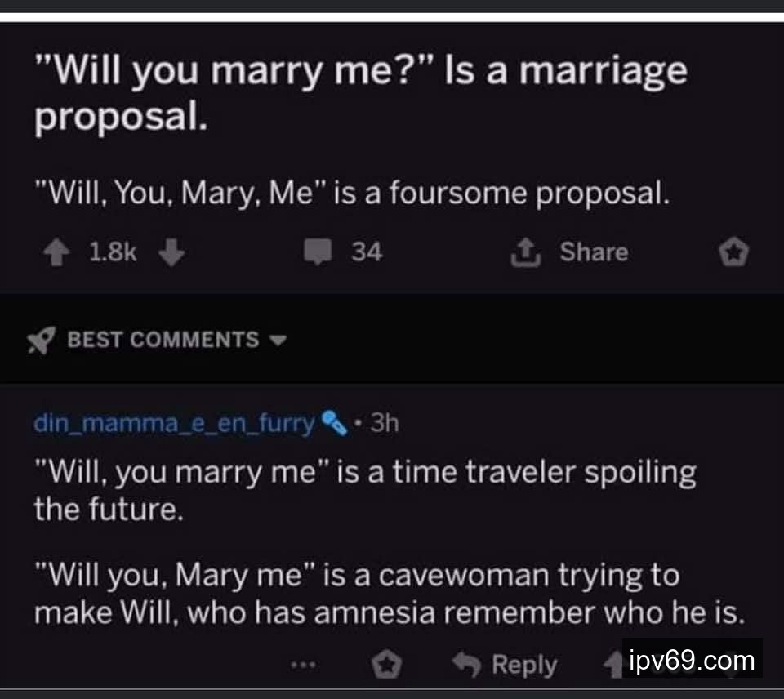
Task: Click the 1.8k vote count
Action: (112, 253)
